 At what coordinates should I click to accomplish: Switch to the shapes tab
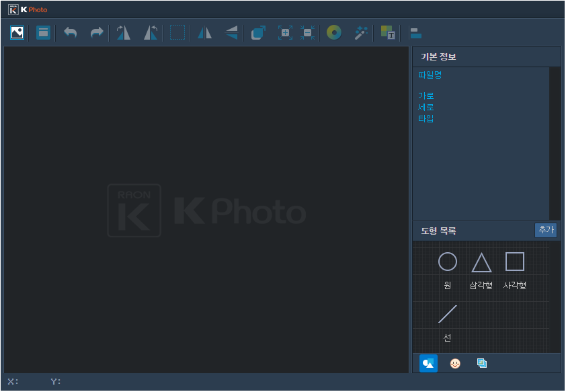click(x=428, y=364)
